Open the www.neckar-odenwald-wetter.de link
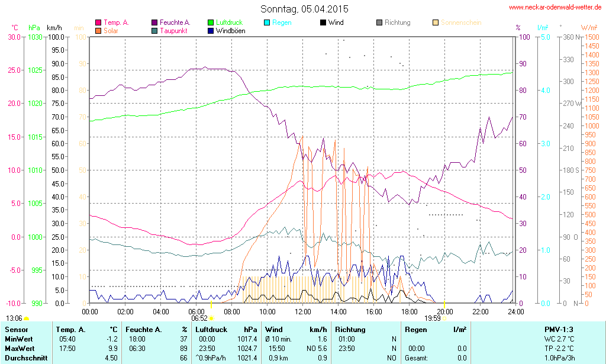 tap(555, 7)
